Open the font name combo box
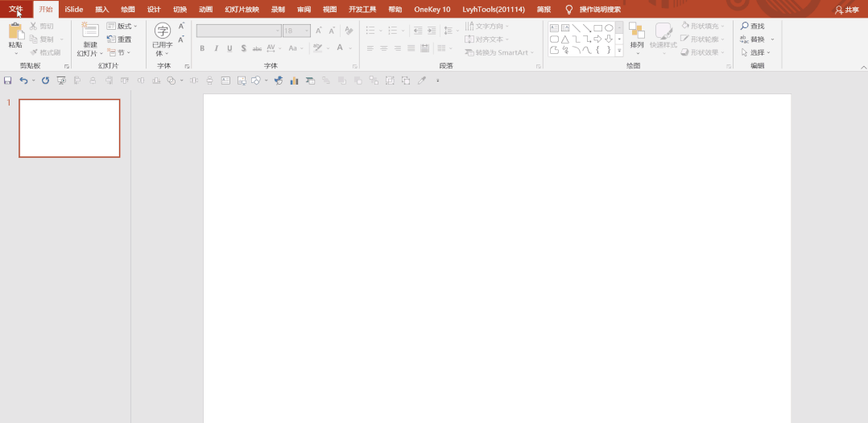This screenshot has height=423, width=868. (x=238, y=31)
